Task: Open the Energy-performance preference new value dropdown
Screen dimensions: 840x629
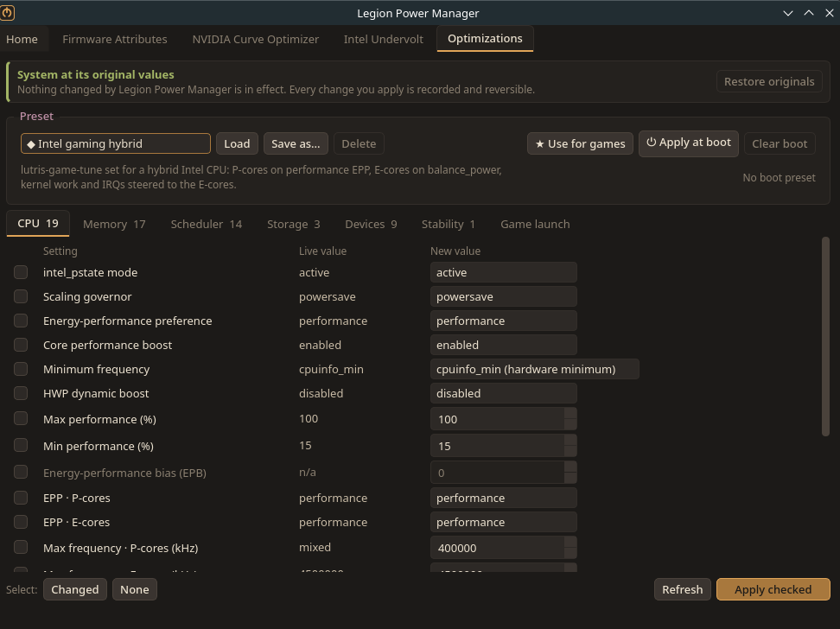Action: click(x=504, y=321)
